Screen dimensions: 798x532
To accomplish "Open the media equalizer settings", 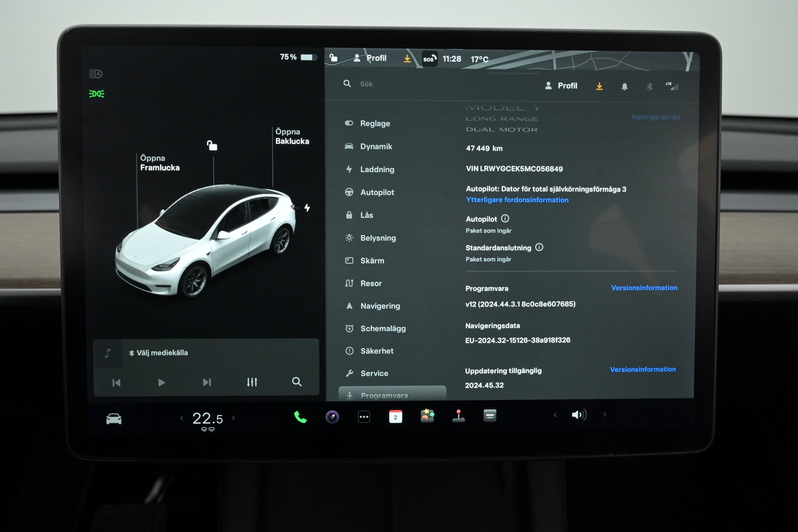I will [x=252, y=382].
